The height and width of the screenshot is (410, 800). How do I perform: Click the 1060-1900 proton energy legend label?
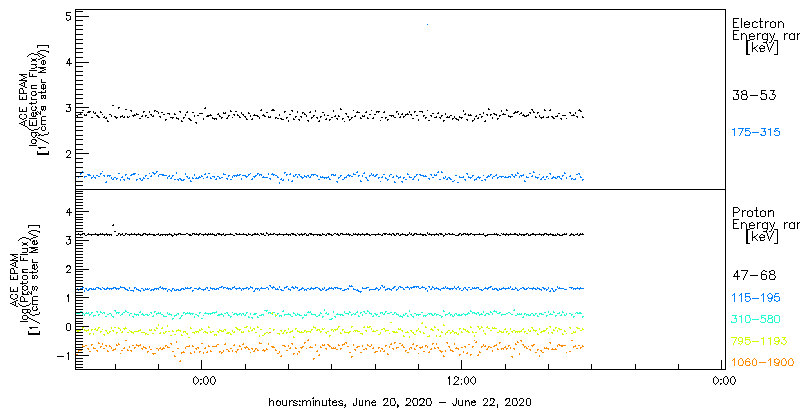pyautogui.click(x=762, y=363)
